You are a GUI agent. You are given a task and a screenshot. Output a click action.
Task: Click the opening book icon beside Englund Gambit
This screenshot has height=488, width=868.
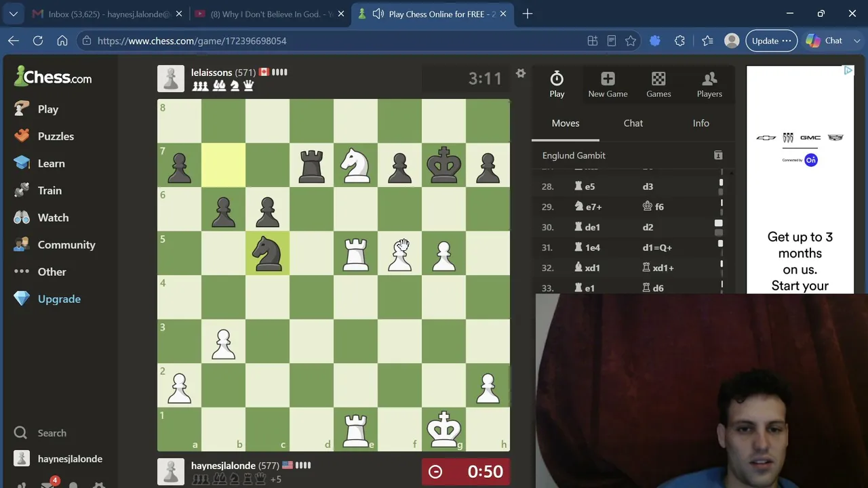(718, 155)
